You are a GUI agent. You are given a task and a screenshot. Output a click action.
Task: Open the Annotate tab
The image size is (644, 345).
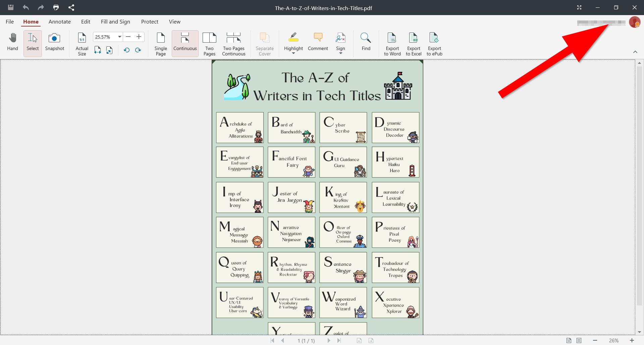[59, 22]
